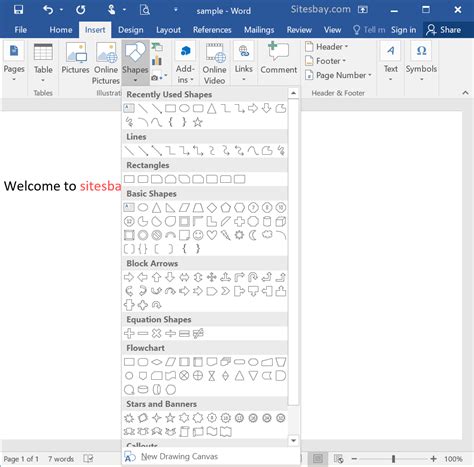
Task: Click the Tell me search box
Action: pyautogui.click(x=369, y=30)
